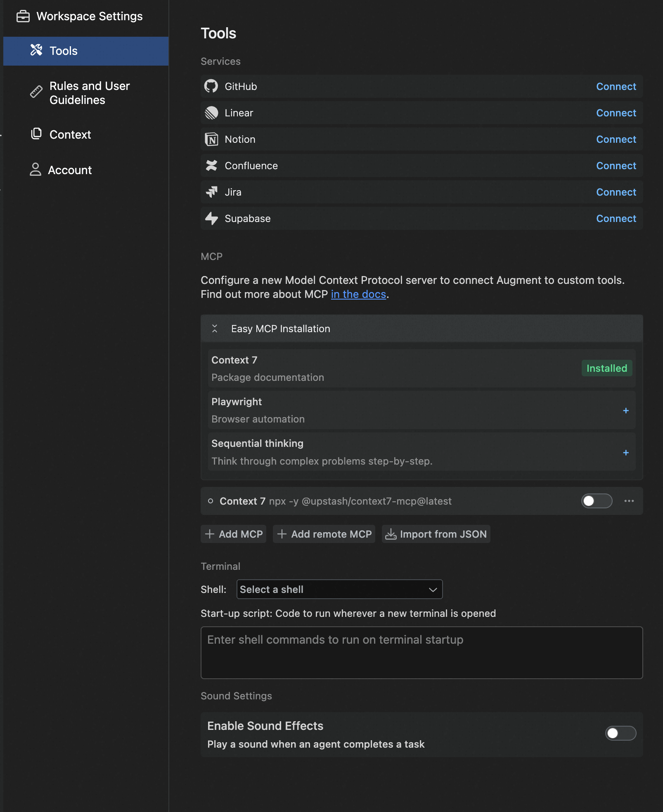Click the Jira logo icon
Image resolution: width=663 pixels, height=812 pixels.
click(x=211, y=192)
